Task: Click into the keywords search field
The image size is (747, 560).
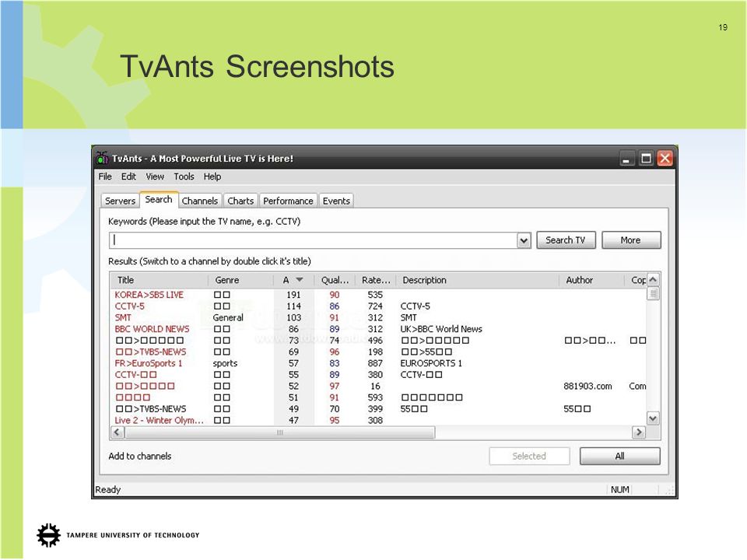Action: click(x=313, y=240)
